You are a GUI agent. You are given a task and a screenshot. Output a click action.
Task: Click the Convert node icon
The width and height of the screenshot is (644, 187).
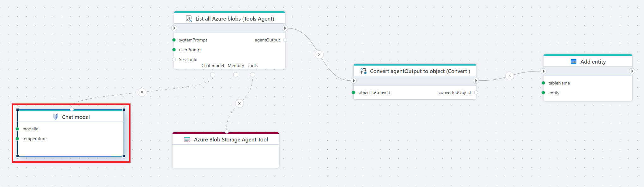[363, 71]
